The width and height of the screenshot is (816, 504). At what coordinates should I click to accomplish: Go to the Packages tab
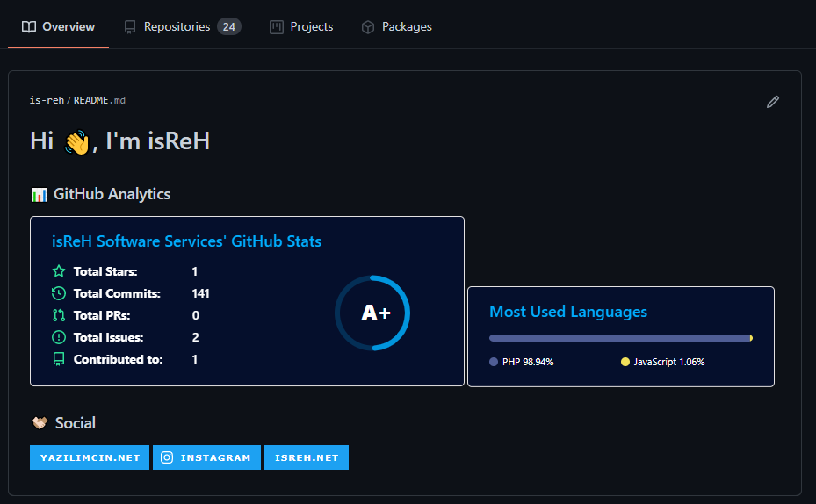(x=396, y=27)
